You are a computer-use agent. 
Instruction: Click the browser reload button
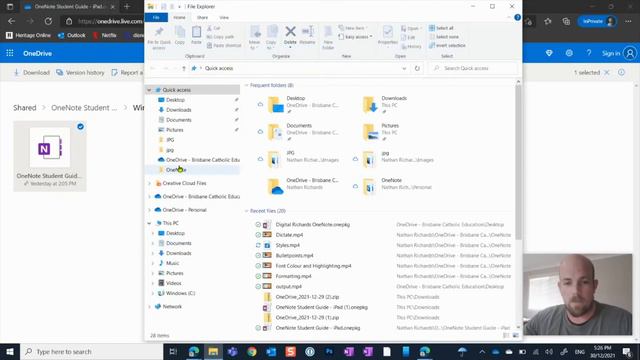pyautogui.click(x=48, y=21)
